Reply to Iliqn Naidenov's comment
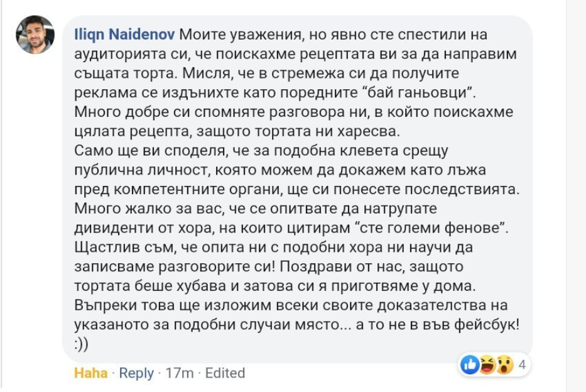Screen dimensions: 586x392 click(136, 373)
